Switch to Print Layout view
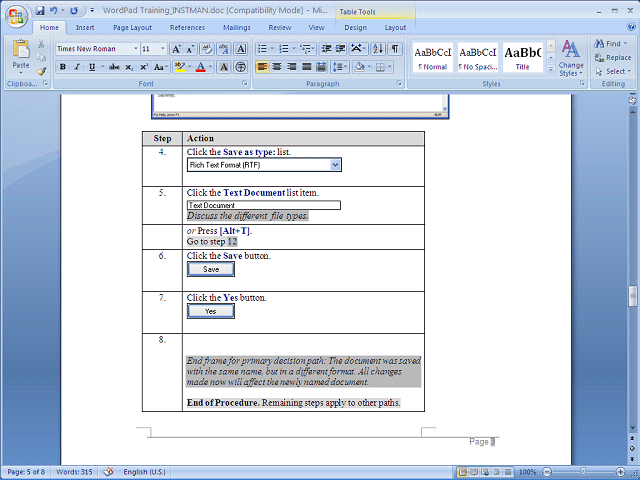The height and width of the screenshot is (480, 640). pyautogui.click(x=462, y=472)
